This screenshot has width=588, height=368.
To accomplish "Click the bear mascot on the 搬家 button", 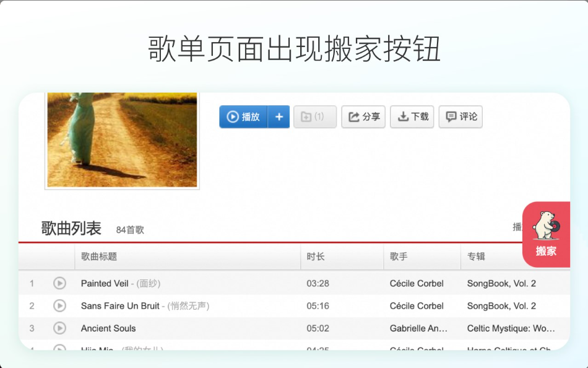I will coord(546,224).
